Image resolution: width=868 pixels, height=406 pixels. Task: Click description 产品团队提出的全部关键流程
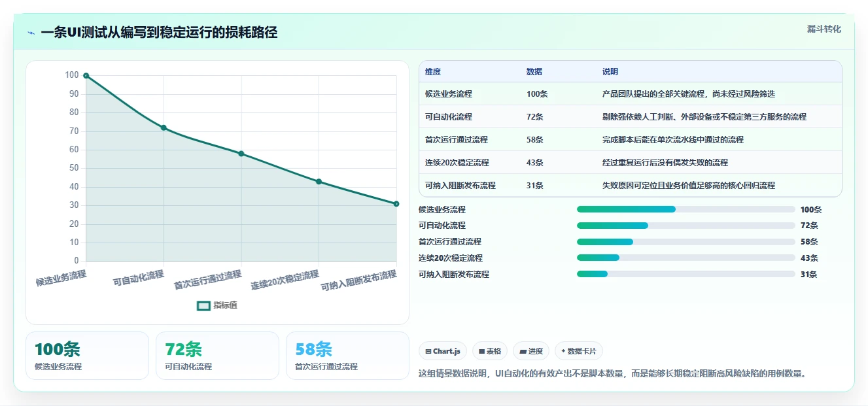pyautogui.click(x=689, y=94)
